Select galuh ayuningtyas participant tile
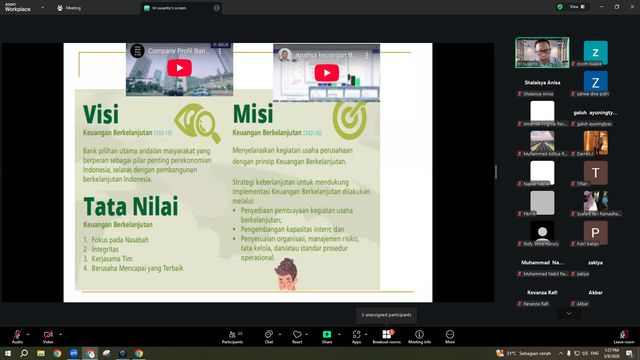The height and width of the screenshot is (360, 640). click(596, 113)
